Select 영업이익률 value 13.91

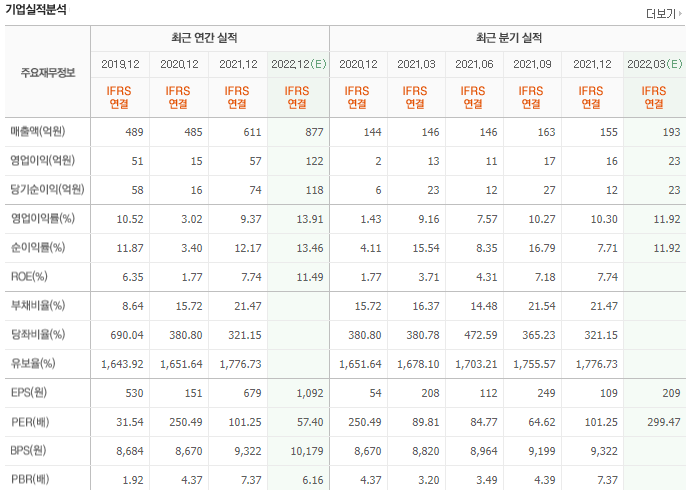click(x=310, y=219)
